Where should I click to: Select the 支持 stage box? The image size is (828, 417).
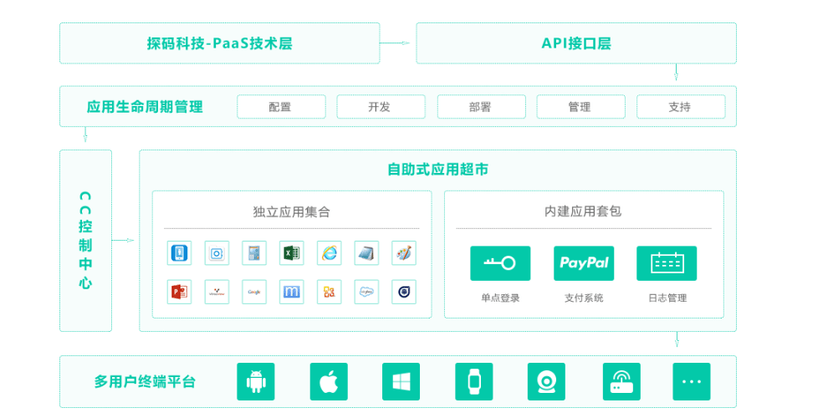[681, 107]
